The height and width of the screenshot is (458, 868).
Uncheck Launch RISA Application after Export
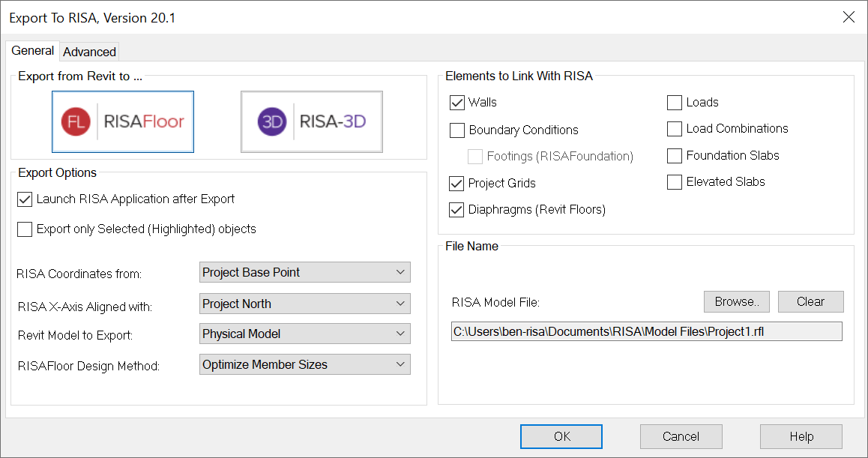(25, 199)
